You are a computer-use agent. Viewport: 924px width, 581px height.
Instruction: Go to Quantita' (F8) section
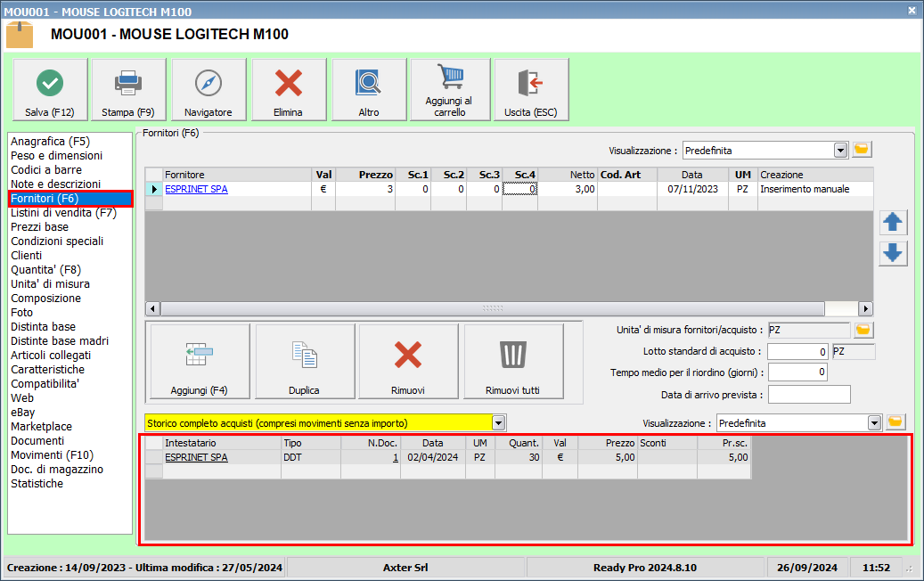coord(46,270)
